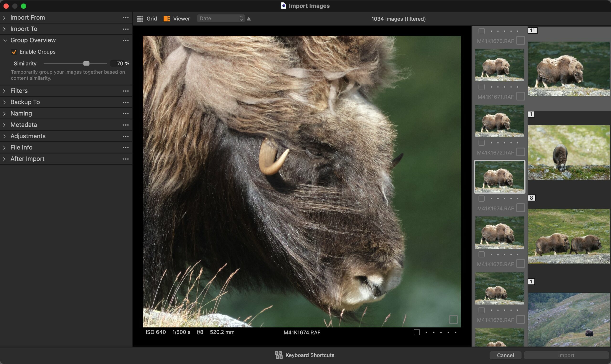Expand the Backup To section
Viewport: 611px width, 364px height.
tap(5, 102)
